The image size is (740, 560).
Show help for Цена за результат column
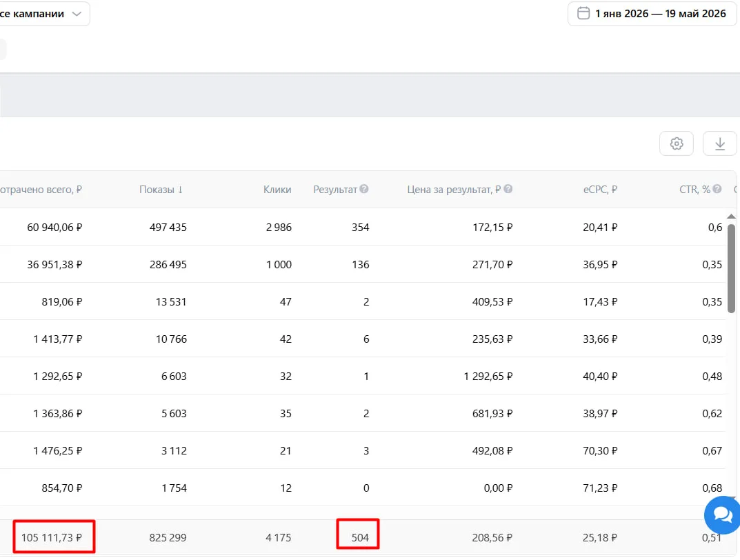coord(508,189)
